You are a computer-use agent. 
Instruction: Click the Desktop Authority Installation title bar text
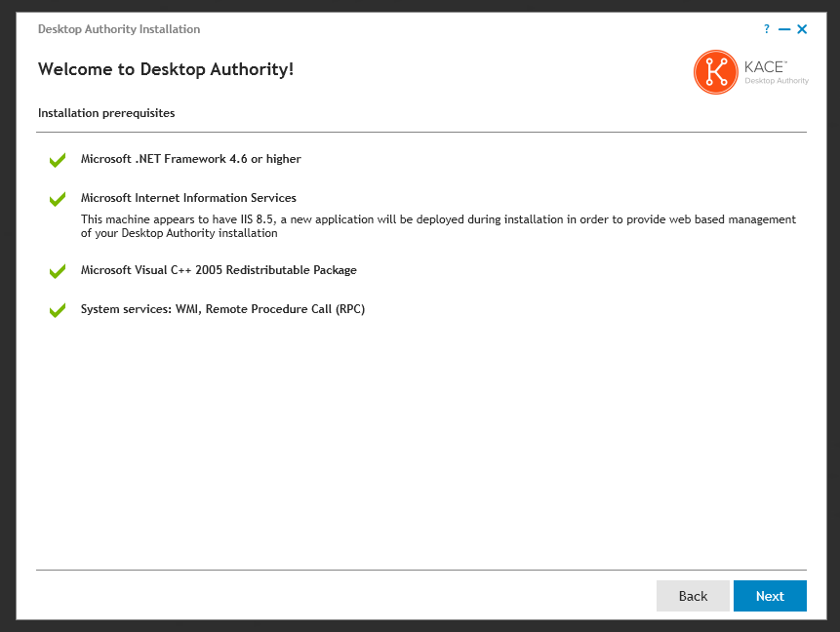(x=119, y=29)
